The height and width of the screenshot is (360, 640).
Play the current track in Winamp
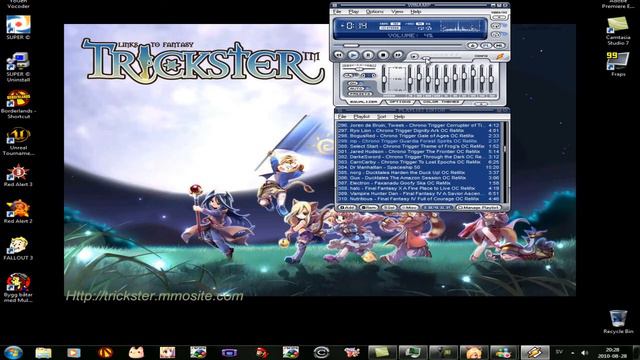tap(353, 55)
